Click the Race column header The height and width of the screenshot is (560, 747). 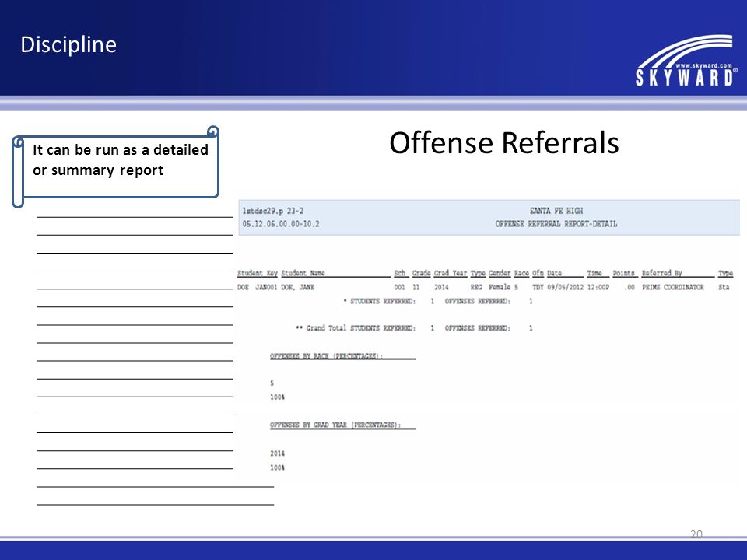click(x=521, y=273)
